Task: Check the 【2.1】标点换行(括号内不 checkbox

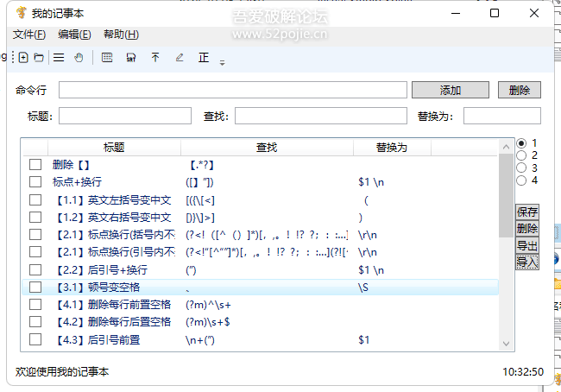Action: pyautogui.click(x=35, y=235)
